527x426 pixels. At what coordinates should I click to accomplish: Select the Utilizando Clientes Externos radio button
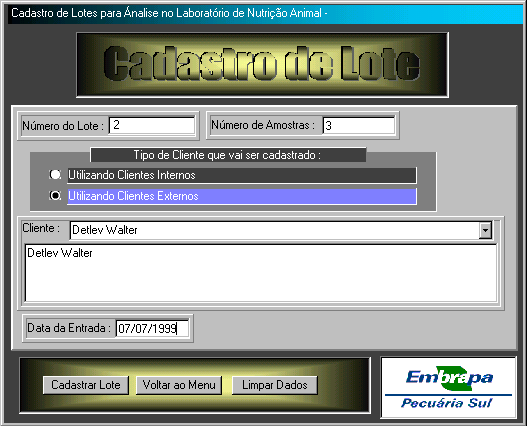(x=55, y=196)
